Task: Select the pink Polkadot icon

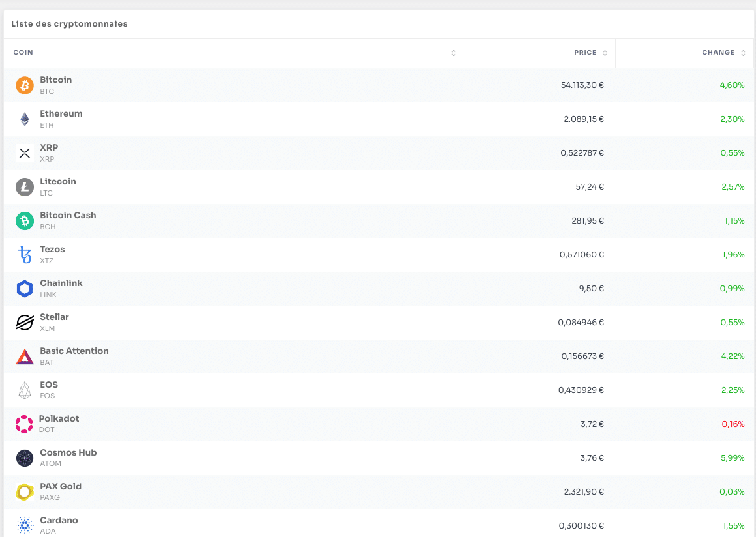Action: 24,424
